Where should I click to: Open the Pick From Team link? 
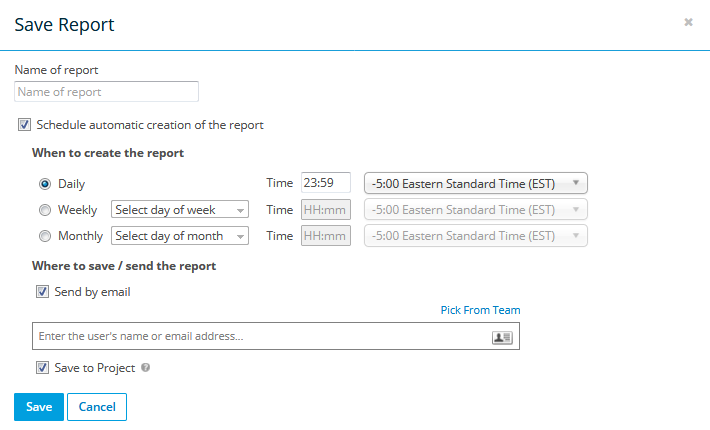coord(480,310)
